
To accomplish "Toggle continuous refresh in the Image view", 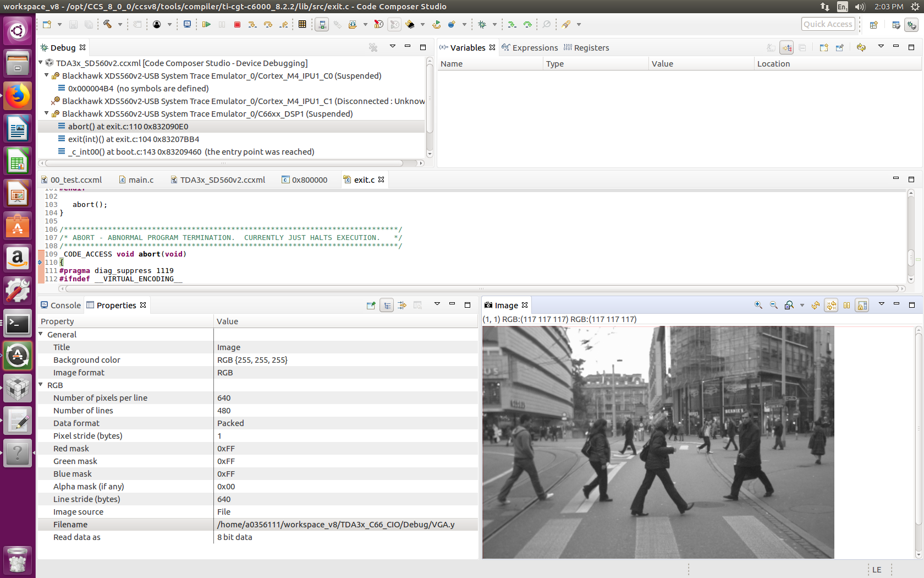I will [831, 306].
